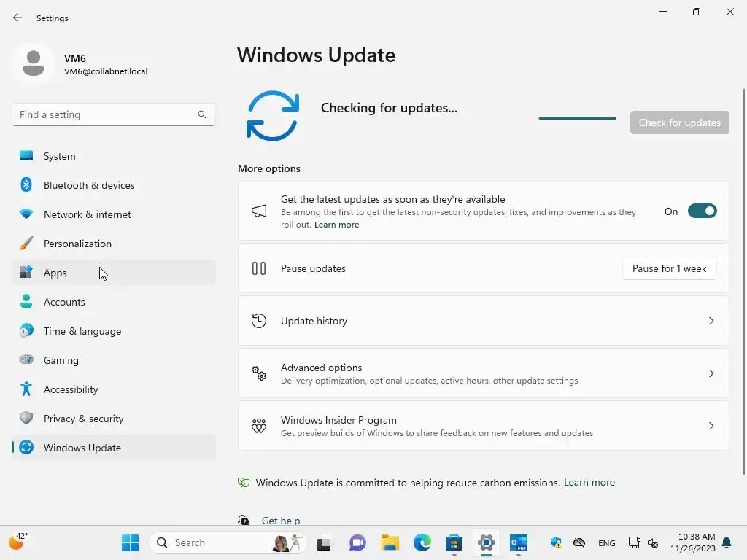Click the magnifier icon in Find a setting
This screenshot has width=747, height=560.
(202, 114)
